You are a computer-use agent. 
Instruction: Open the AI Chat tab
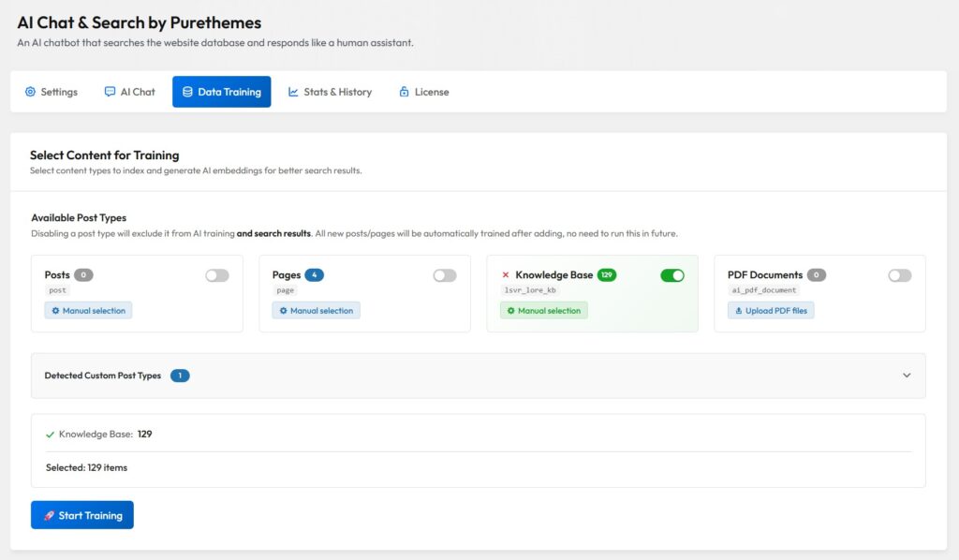130,92
